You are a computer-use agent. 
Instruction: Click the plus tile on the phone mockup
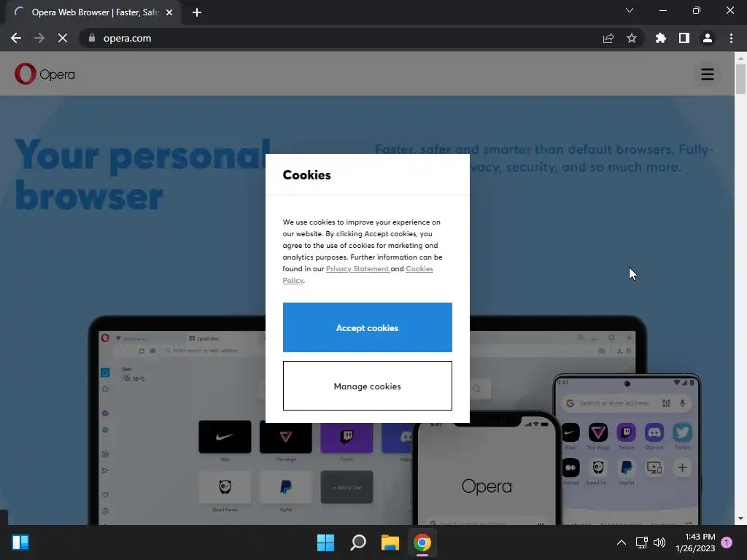pos(682,467)
